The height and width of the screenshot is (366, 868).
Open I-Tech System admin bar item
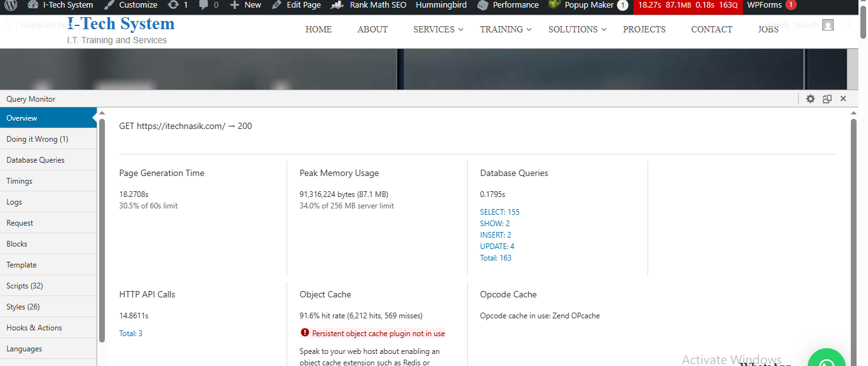pos(60,5)
